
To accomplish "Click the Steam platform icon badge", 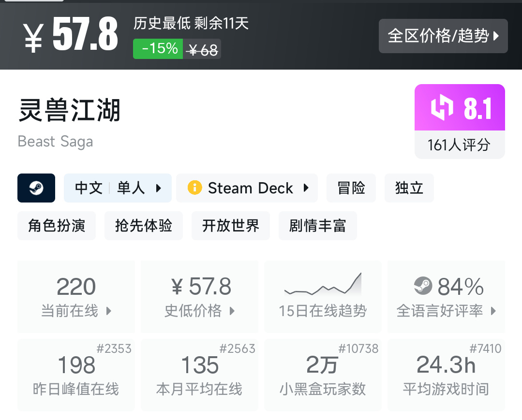I will [x=36, y=188].
